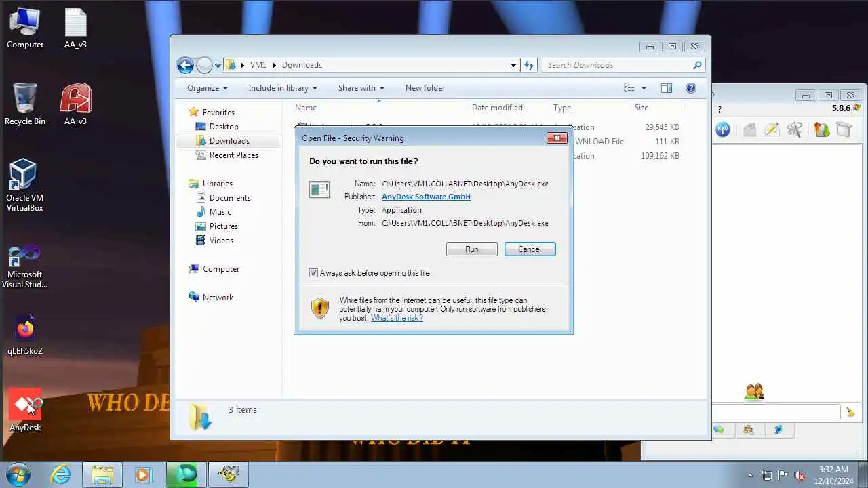Click the network status tray icon
This screenshot has height=488, width=868.
click(767, 475)
